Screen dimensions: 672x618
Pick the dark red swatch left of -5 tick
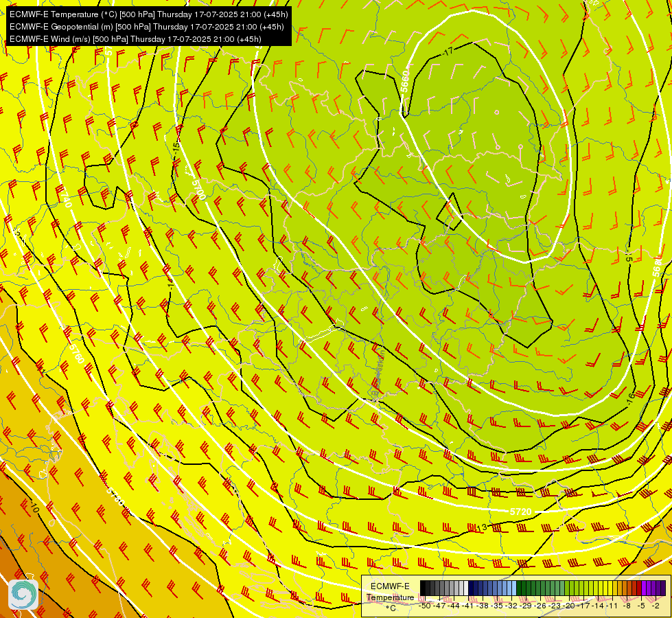[639, 588]
